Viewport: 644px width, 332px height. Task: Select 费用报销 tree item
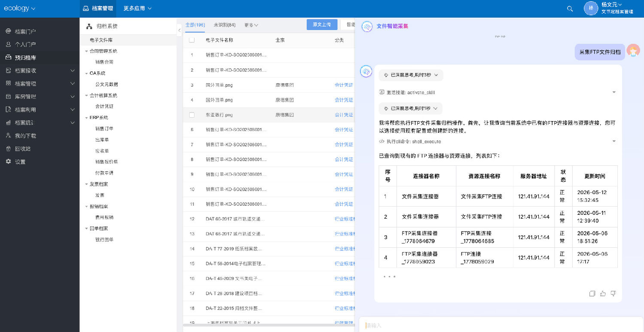point(104,217)
